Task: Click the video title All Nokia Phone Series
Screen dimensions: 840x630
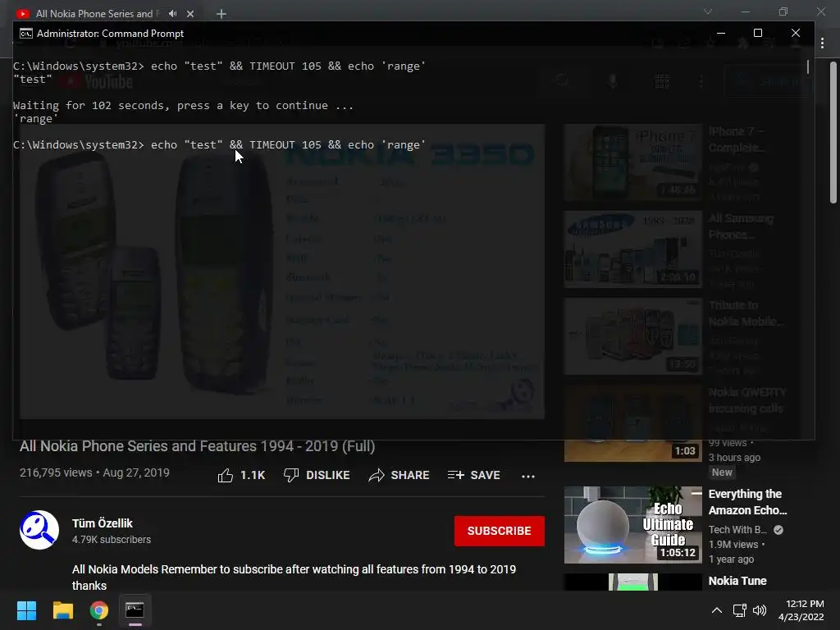Action: click(197, 446)
